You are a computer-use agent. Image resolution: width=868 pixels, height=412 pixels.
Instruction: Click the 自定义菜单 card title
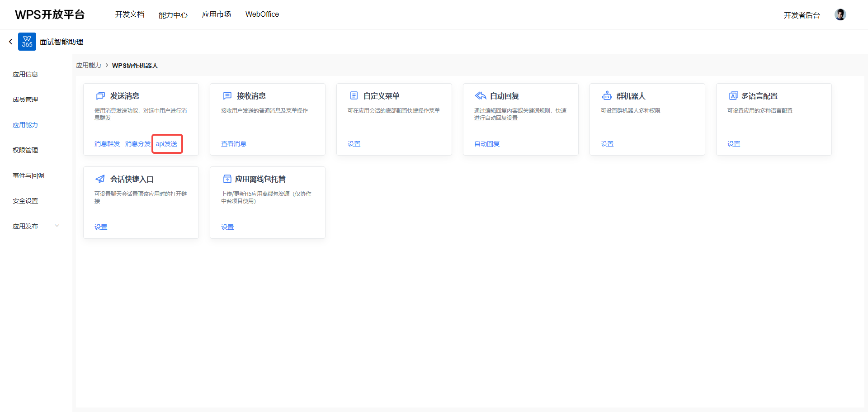(x=382, y=96)
